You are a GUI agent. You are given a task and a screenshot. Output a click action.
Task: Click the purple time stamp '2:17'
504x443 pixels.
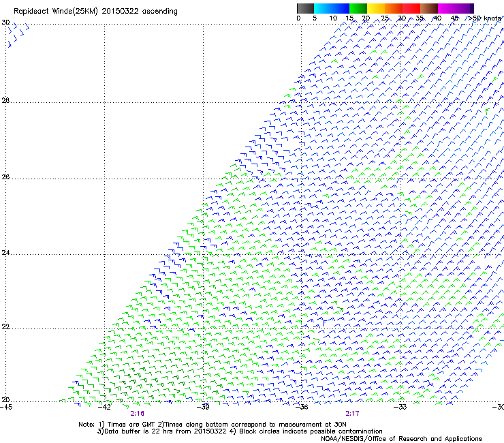pos(352,414)
